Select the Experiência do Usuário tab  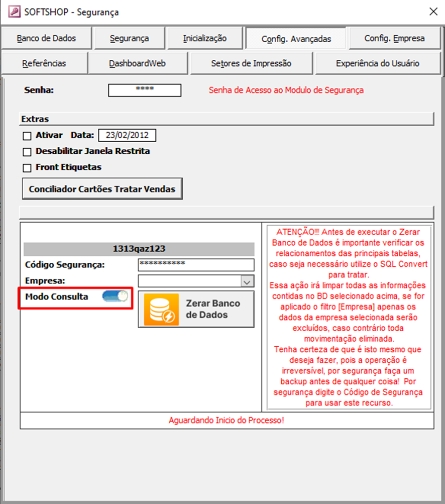pos(377,63)
